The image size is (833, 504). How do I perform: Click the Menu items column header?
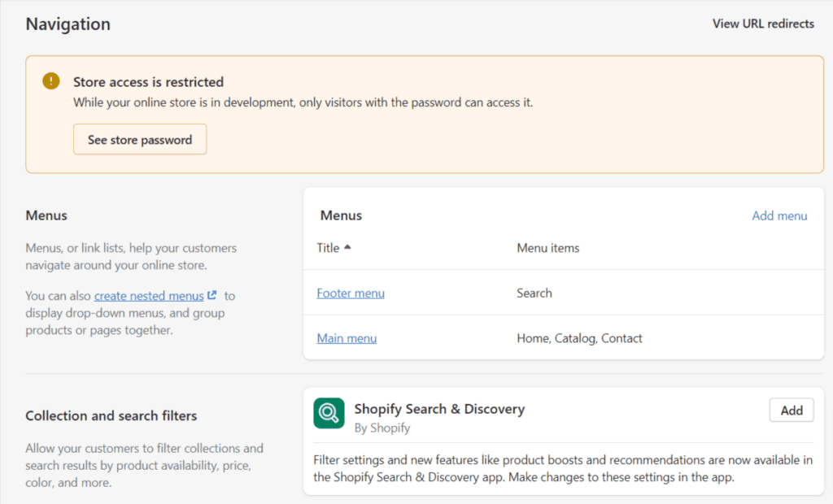(x=547, y=248)
